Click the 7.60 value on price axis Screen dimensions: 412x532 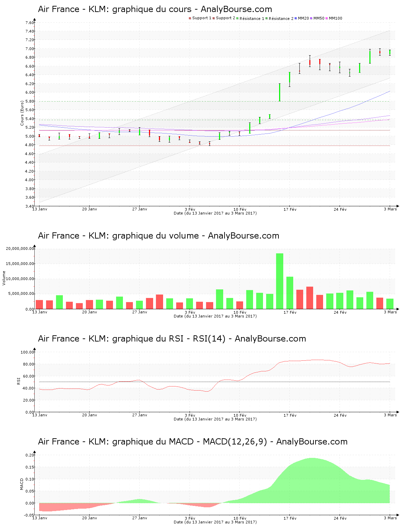(30, 23)
